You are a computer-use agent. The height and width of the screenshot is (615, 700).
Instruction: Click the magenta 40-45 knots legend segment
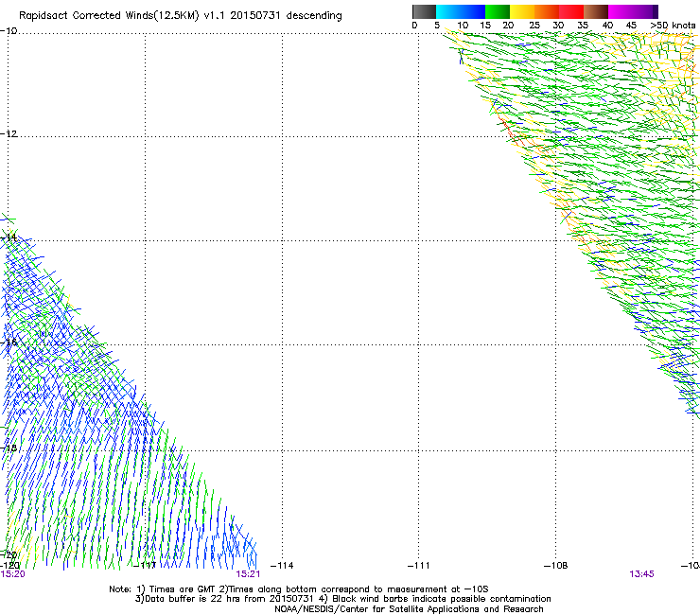coord(621,11)
